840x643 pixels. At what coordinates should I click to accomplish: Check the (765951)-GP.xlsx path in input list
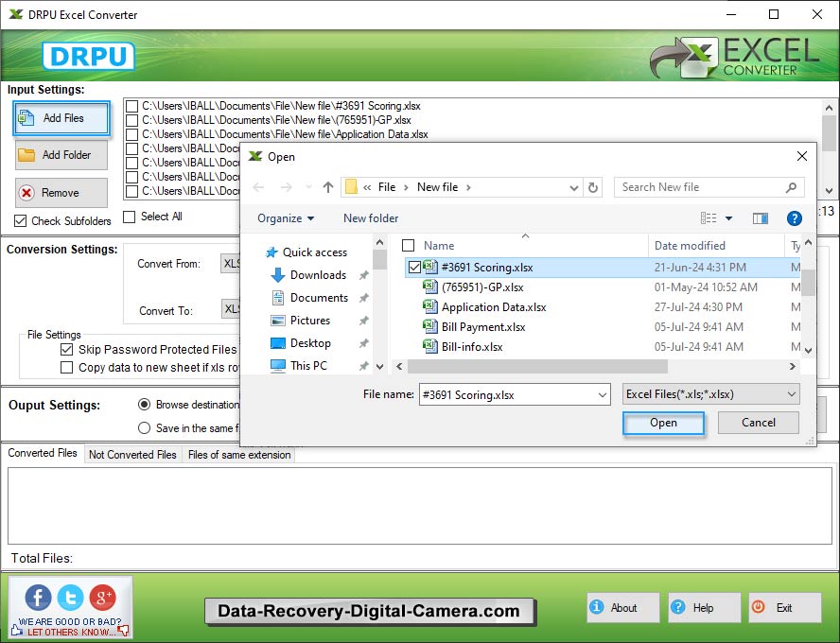[131, 120]
